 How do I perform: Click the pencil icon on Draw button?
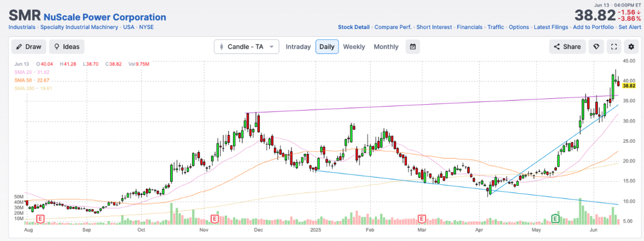point(19,47)
